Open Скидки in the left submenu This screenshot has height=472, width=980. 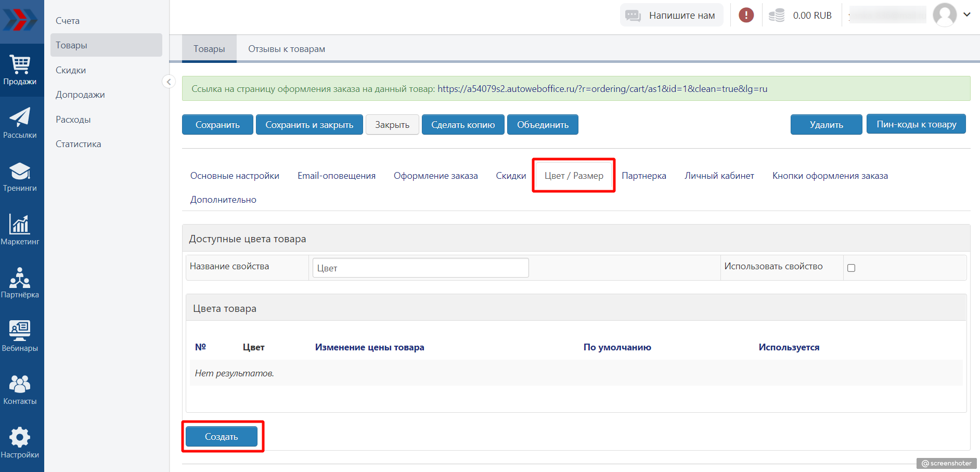pos(71,70)
